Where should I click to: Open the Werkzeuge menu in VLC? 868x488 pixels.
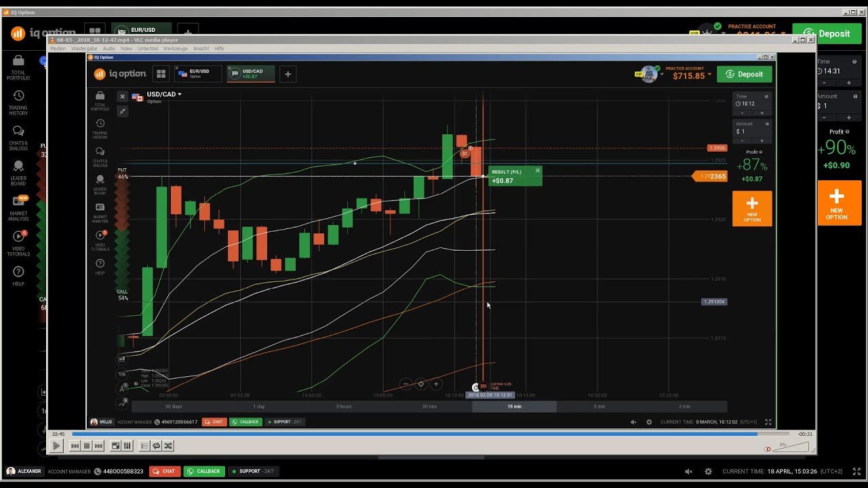176,49
